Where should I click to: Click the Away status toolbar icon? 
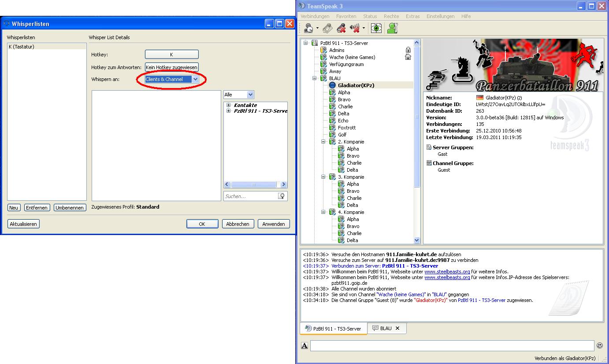pyautogui.click(x=309, y=28)
